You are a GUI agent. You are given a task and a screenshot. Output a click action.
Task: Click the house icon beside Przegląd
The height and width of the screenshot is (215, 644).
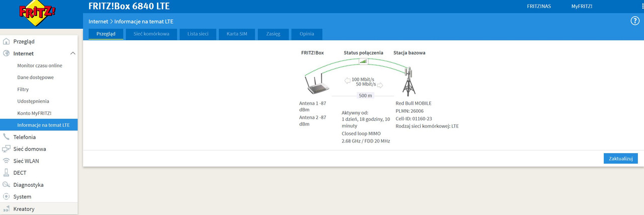click(6, 41)
